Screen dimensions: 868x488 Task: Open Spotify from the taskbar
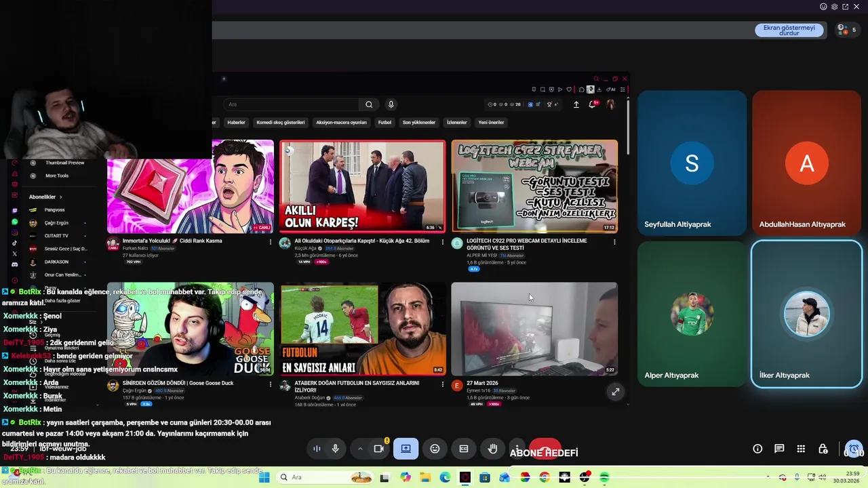(604, 478)
